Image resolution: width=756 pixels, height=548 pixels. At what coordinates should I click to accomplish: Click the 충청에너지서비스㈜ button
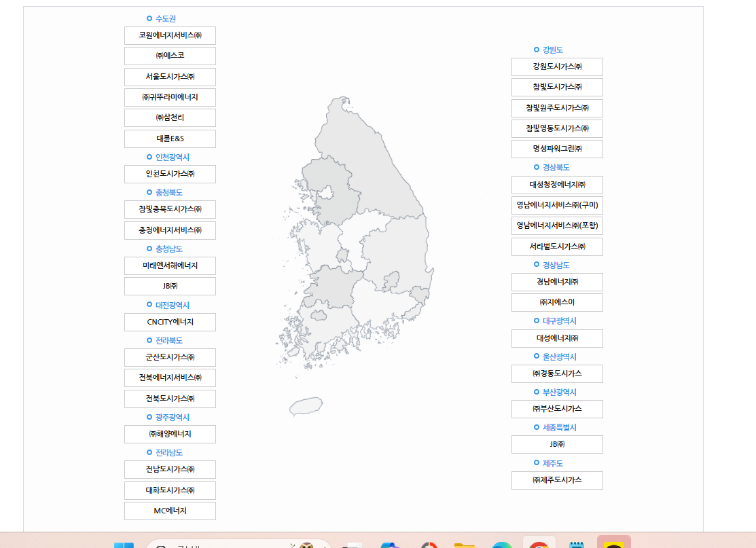(x=170, y=230)
